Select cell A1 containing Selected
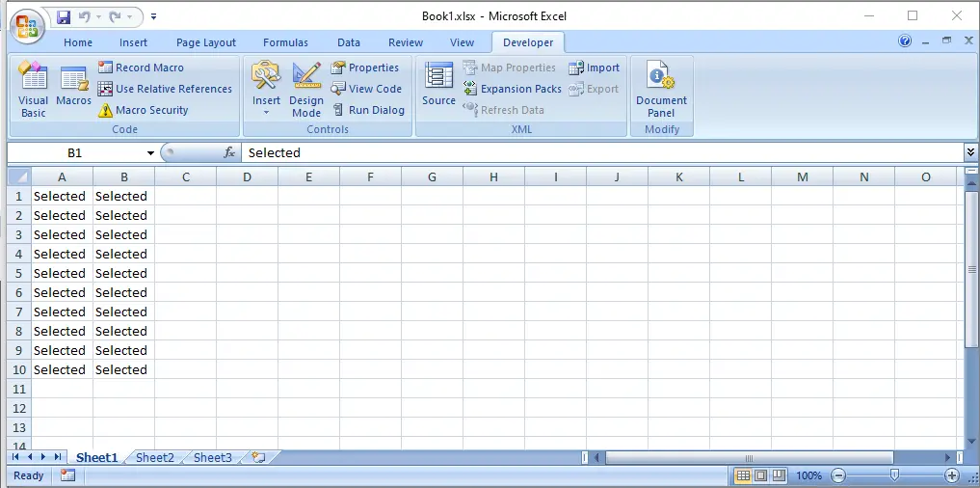 point(62,197)
